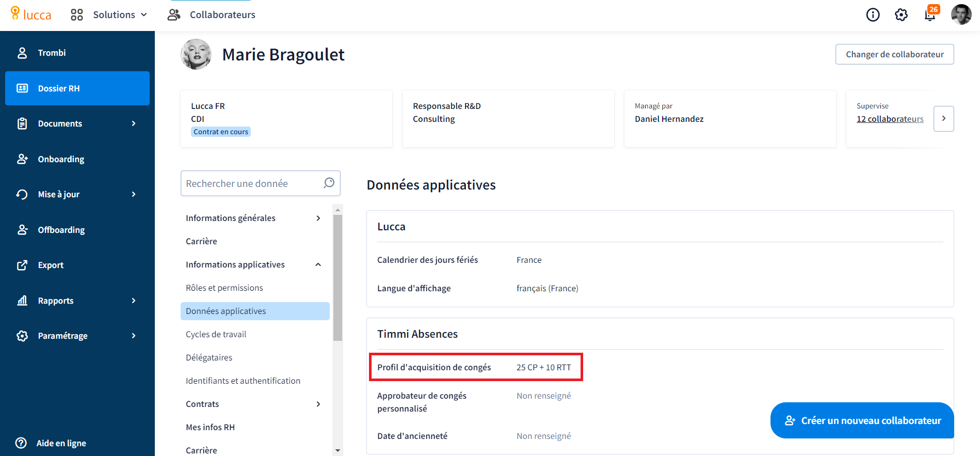Click the Paramétrage gear icon

(x=22, y=336)
